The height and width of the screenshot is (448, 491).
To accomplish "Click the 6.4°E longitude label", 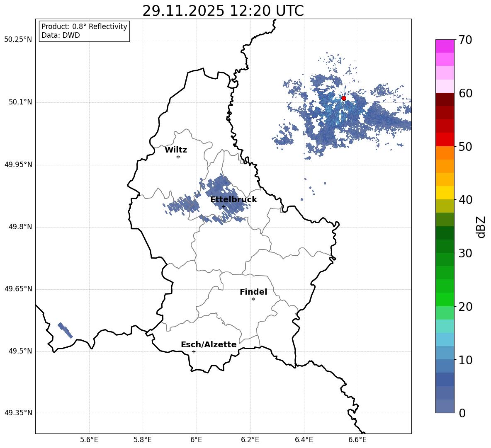I will [304, 440].
